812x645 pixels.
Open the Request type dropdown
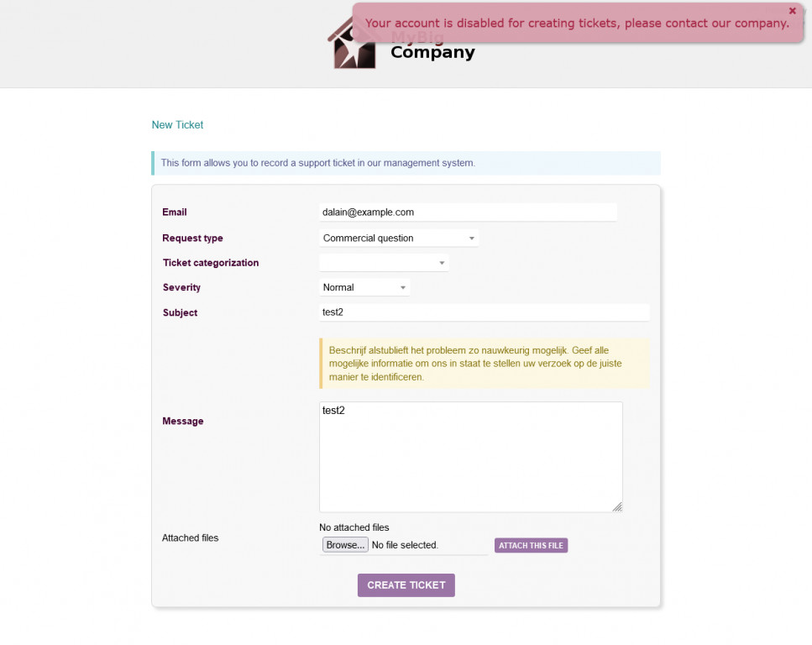399,239
